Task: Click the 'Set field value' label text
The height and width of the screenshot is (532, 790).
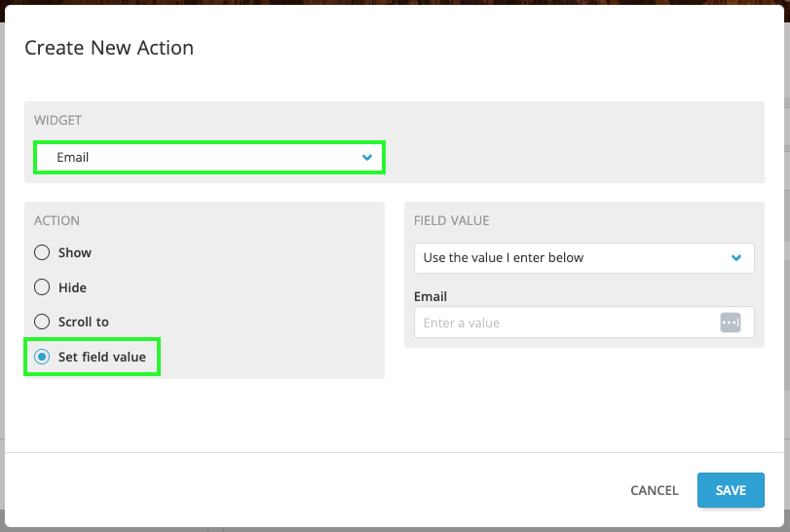Action: 102,357
